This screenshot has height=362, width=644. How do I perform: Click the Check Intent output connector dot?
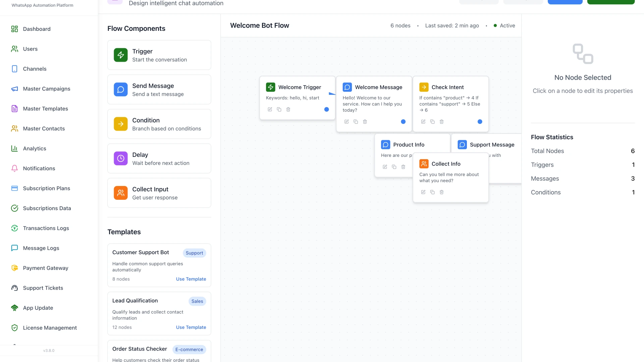click(480, 122)
